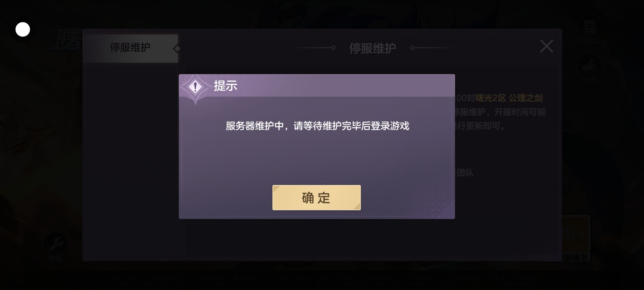Click the 停服维护 panel heading

tap(372, 48)
